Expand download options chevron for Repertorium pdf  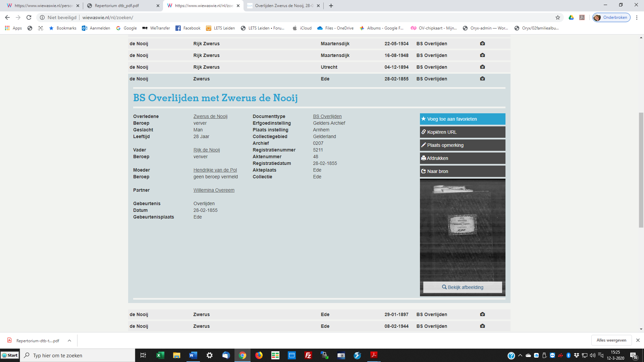tap(69, 341)
